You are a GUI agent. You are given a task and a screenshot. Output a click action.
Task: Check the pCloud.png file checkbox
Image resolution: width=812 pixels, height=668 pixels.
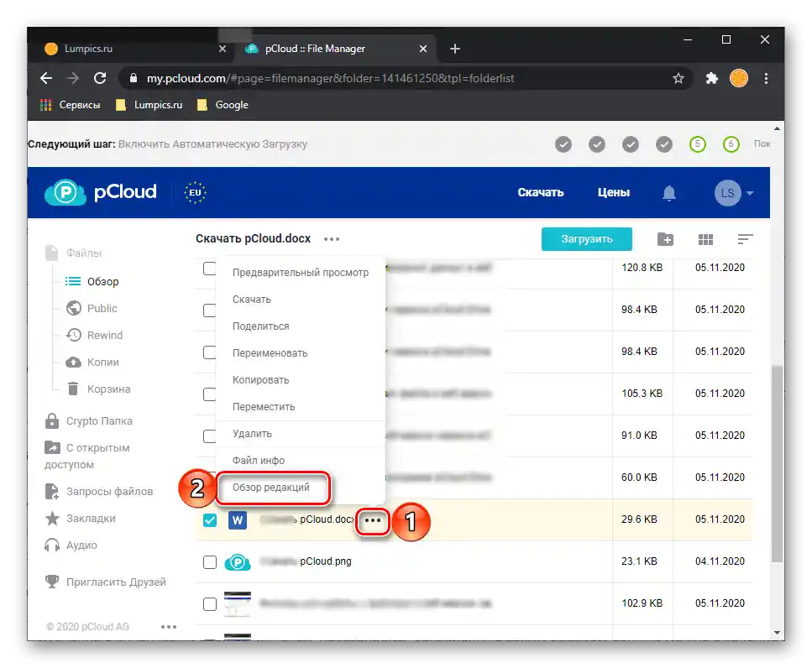pos(210,561)
